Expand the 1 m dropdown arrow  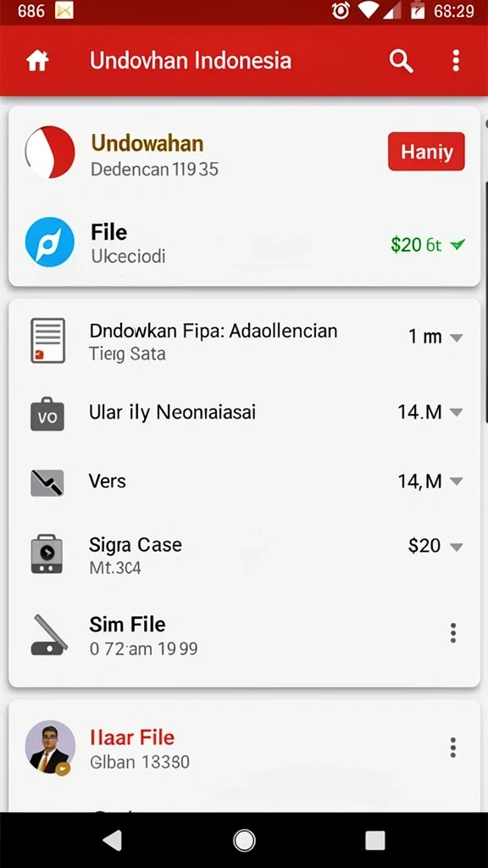point(456,337)
